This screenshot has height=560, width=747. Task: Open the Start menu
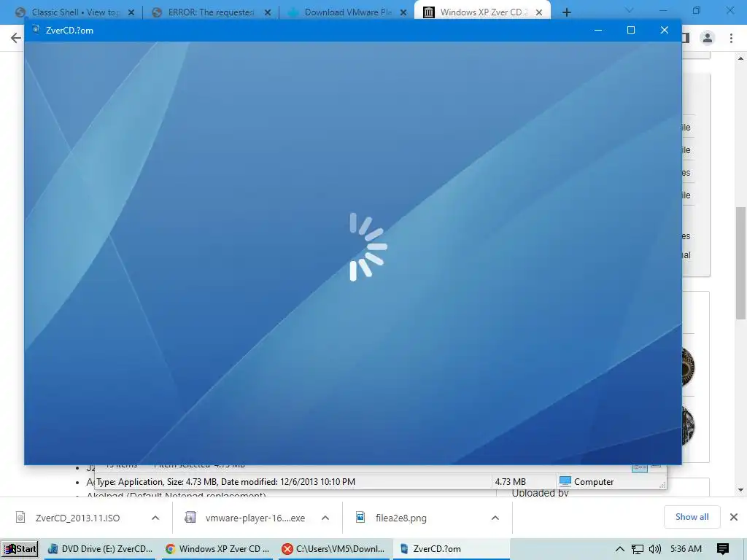coord(20,549)
